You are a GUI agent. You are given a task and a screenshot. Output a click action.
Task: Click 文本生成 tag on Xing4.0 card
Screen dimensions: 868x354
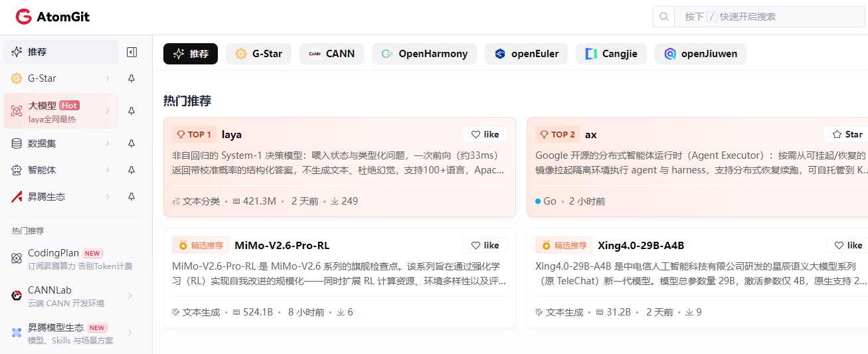click(x=559, y=312)
